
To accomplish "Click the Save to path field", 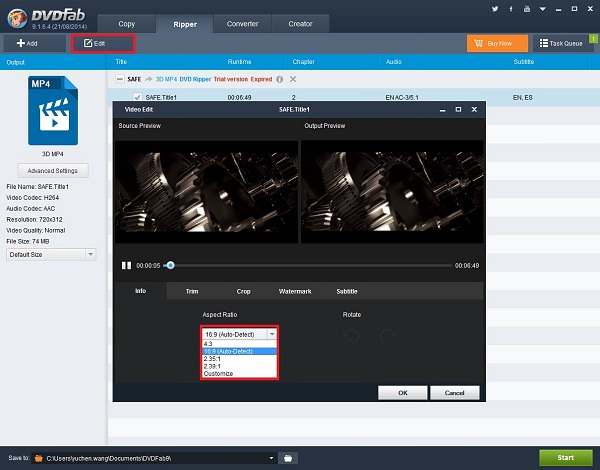I will coord(154,458).
